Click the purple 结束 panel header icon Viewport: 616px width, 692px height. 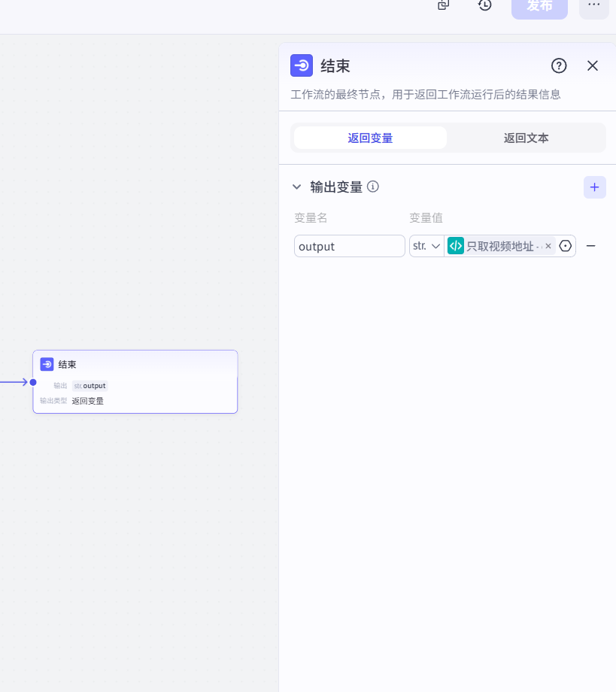pos(302,65)
